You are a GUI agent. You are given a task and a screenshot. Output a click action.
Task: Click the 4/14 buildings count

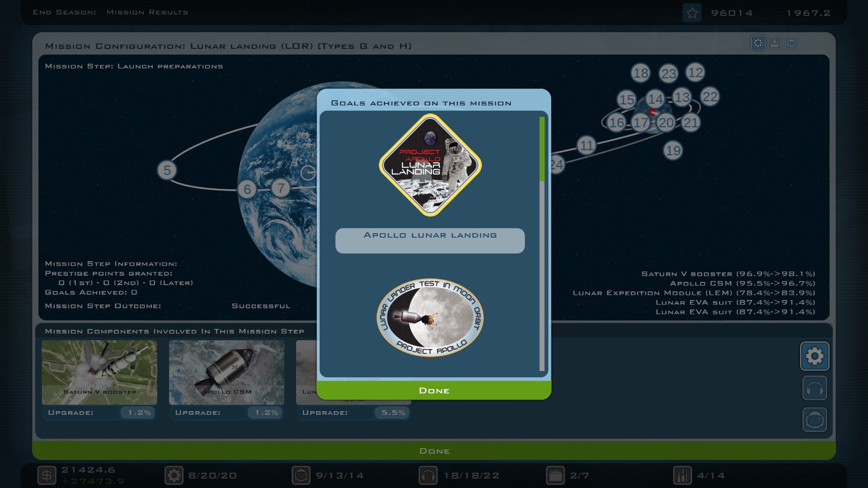coord(711,475)
